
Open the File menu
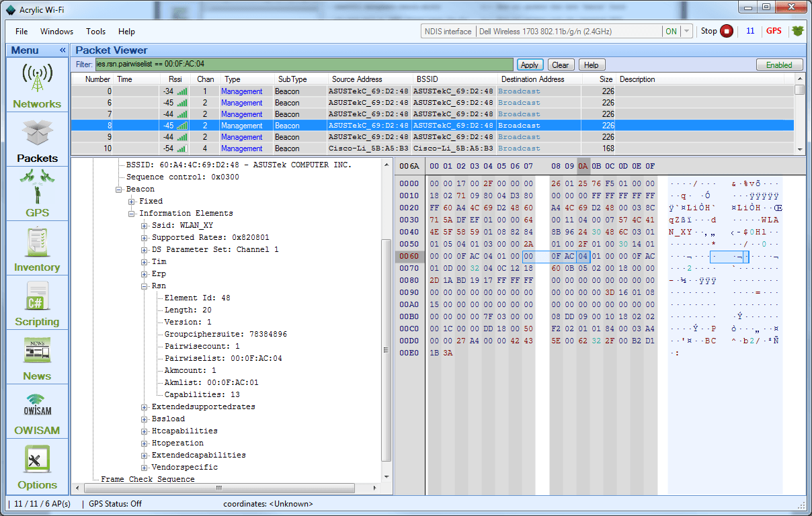point(22,32)
